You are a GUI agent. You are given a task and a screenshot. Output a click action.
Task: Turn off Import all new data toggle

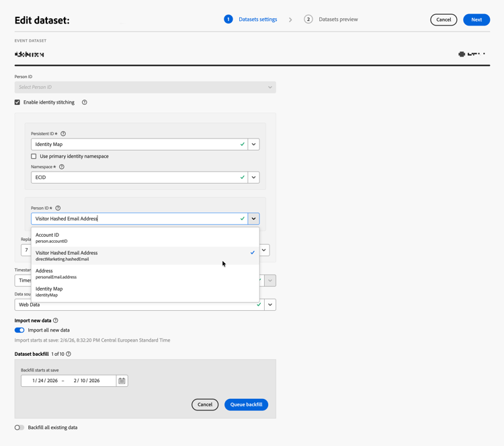coord(19,330)
